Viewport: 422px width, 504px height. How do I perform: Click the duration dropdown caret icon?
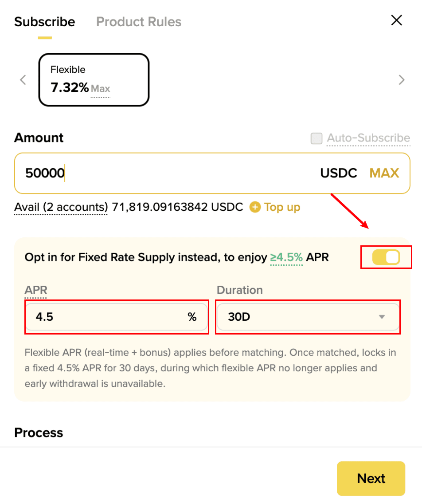click(x=382, y=317)
